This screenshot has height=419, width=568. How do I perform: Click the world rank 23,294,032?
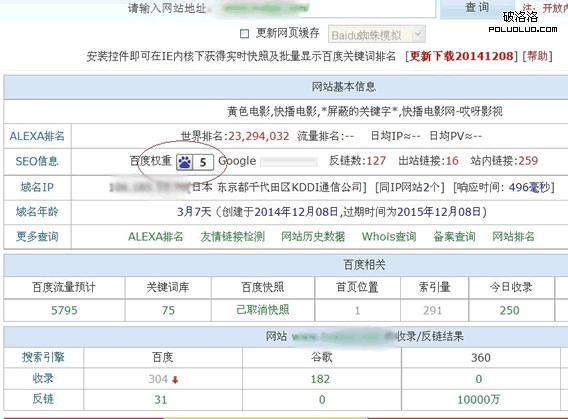coord(259,136)
